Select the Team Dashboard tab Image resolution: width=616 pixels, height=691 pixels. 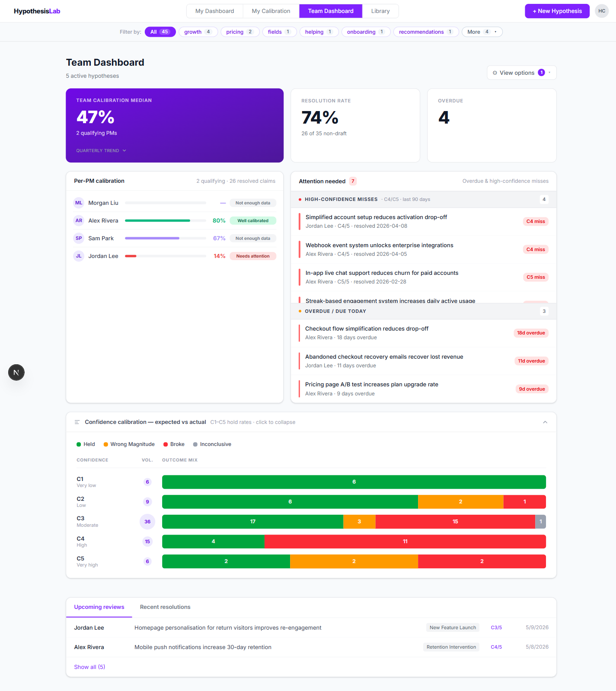[x=331, y=11]
